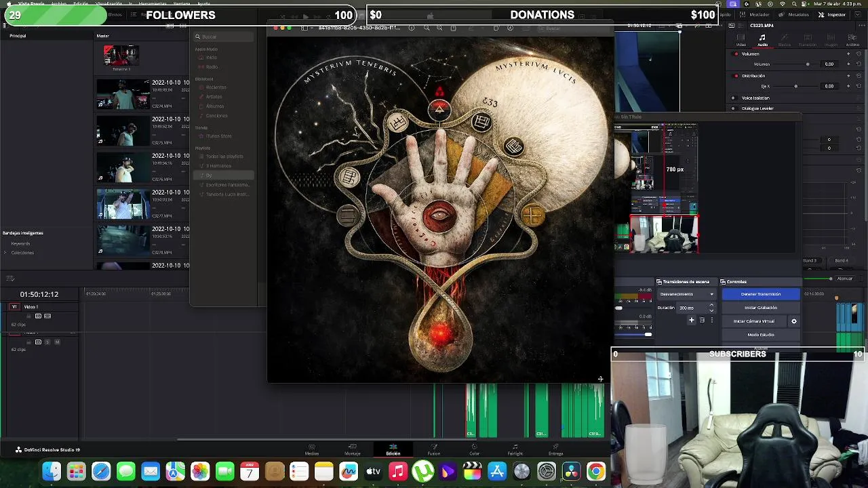Select the C3274.MP4 clip thumbnail
868x488 pixels.
[123, 94]
